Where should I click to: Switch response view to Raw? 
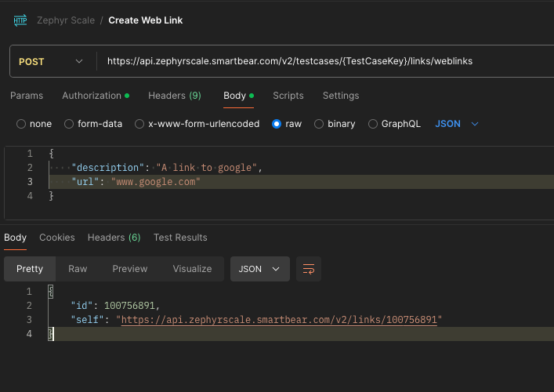pos(78,269)
